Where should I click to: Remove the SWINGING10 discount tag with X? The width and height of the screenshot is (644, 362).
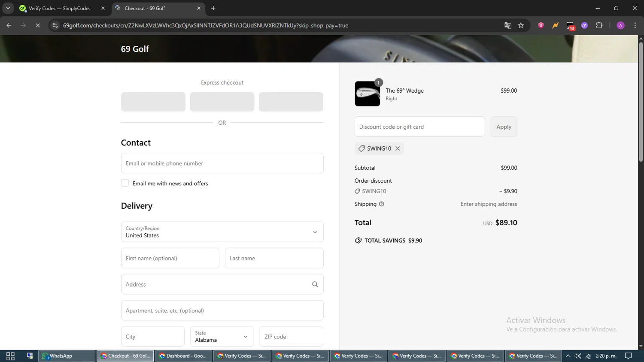pyautogui.click(x=398, y=148)
